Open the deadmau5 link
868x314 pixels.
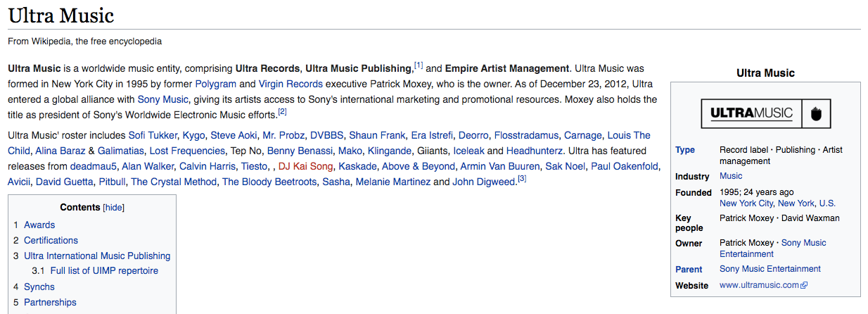click(x=93, y=166)
